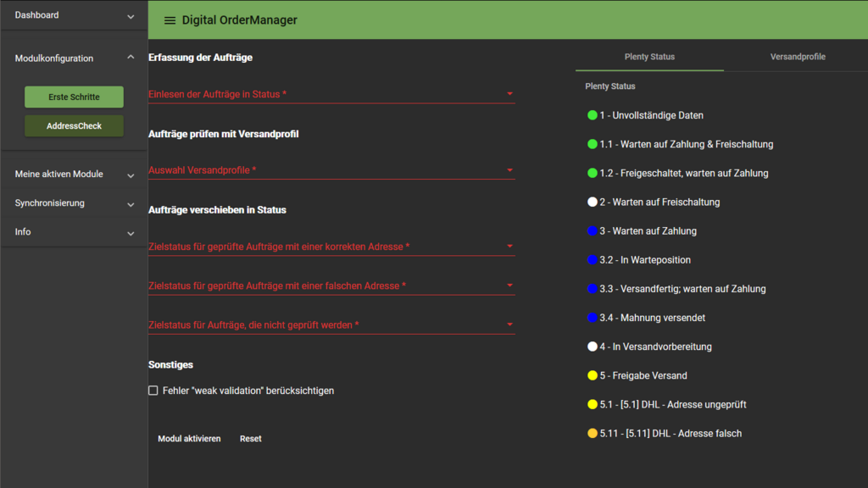Open Einlesen der Aufträge in Status dropdown
The height and width of the screenshot is (488, 868).
[331, 94]
